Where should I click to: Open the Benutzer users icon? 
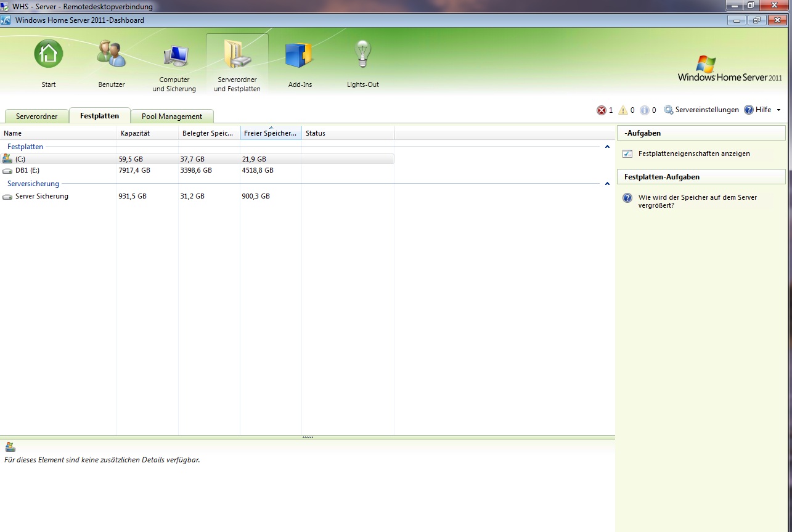[112, 54]
